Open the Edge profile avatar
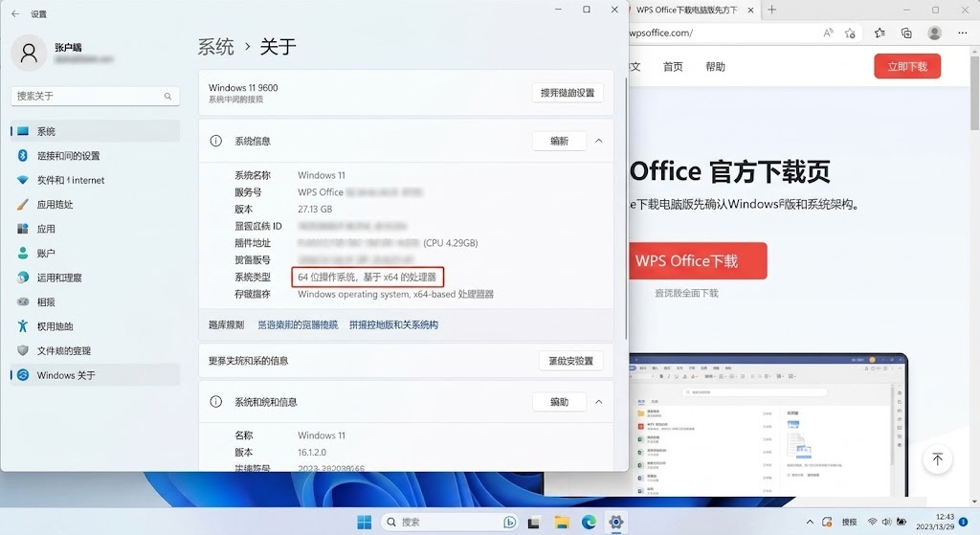 click(934, 33)
